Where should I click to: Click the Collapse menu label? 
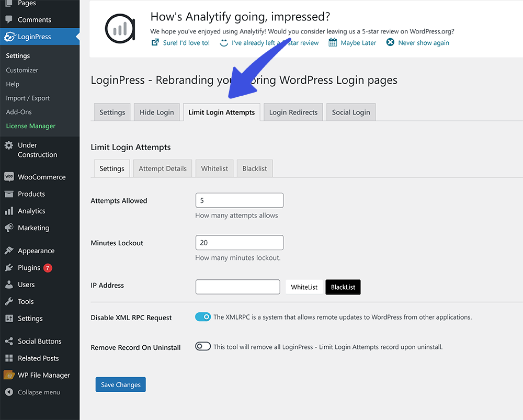[x=39, y=392]
